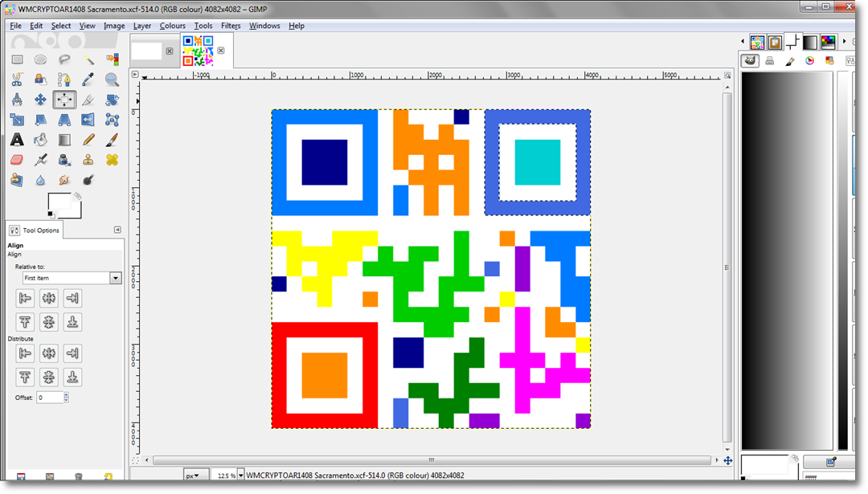Open the File menu
Screen dimensions: 868x494
[15, 26]
